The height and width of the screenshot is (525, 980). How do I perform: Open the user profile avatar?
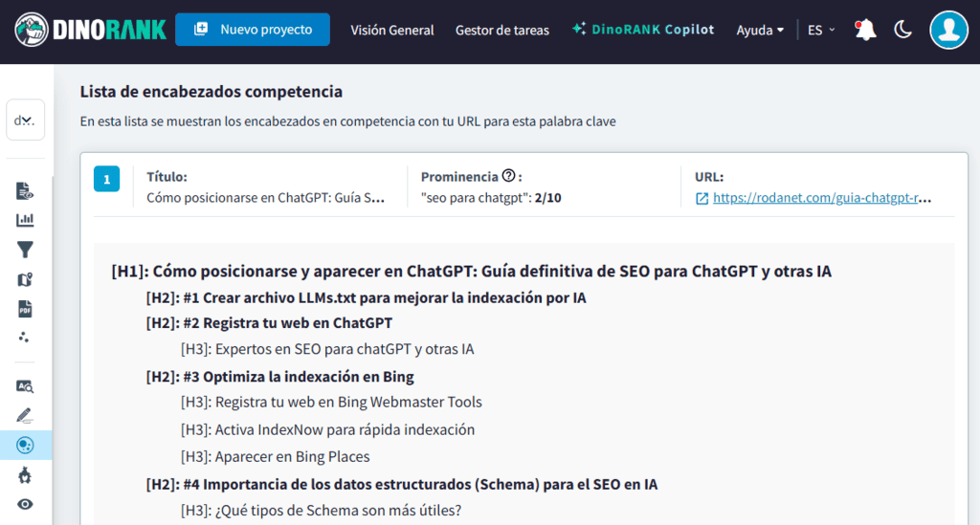pos(948,30)
